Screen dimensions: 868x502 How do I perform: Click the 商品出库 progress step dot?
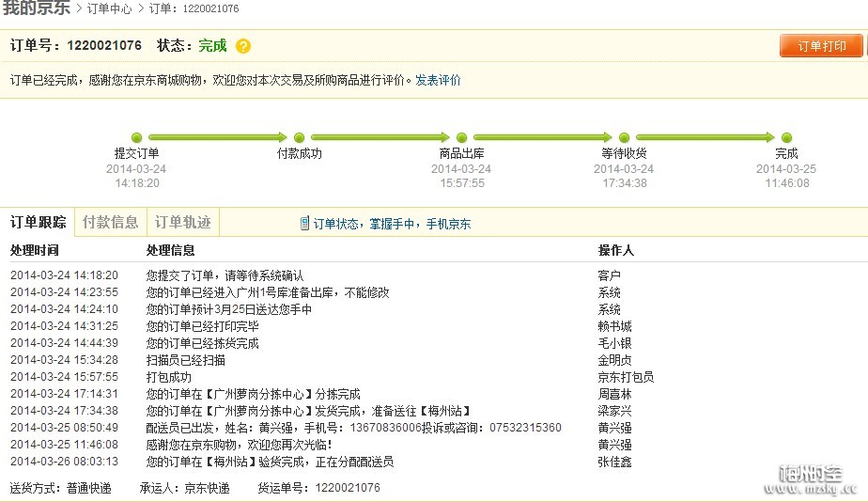(461, 138)
